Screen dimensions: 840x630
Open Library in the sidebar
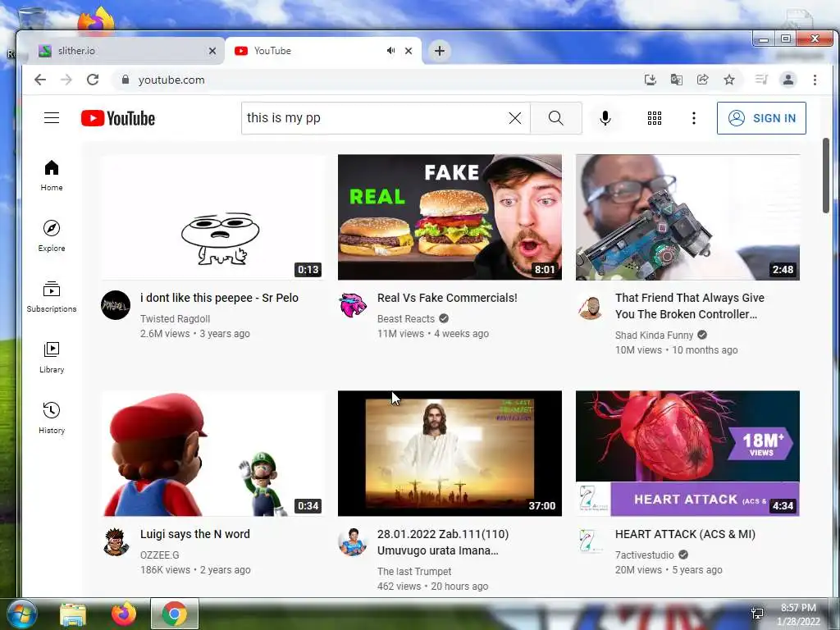point(52,358)
